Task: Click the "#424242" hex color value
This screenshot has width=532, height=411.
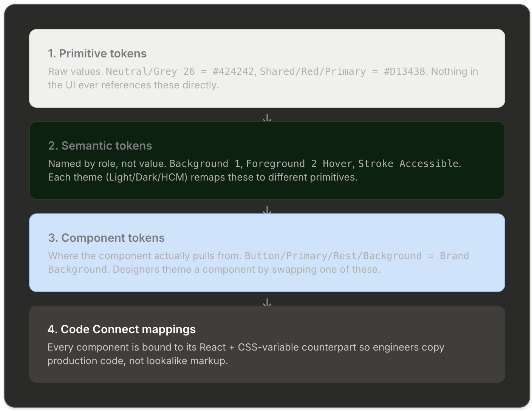Action: pos(233,72)
